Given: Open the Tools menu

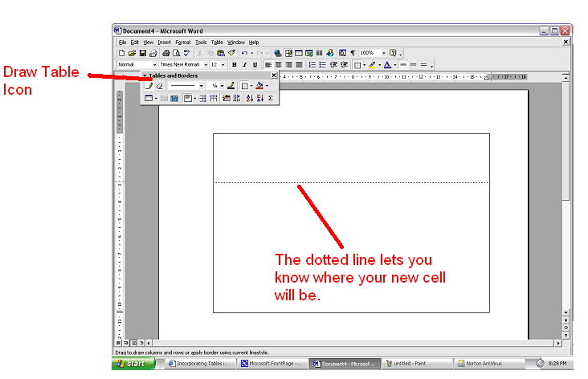Looking at the screenshot, I should click(x=201, y=43).
